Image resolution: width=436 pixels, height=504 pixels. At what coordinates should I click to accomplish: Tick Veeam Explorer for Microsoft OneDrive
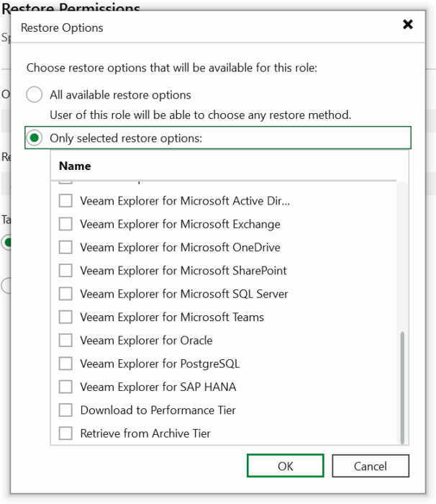tap(65, 247)
